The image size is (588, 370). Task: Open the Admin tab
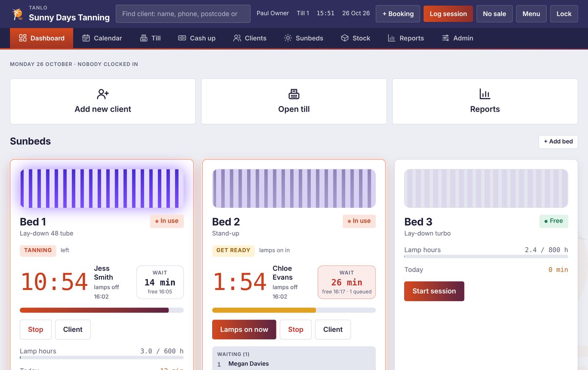click(457, 38)
